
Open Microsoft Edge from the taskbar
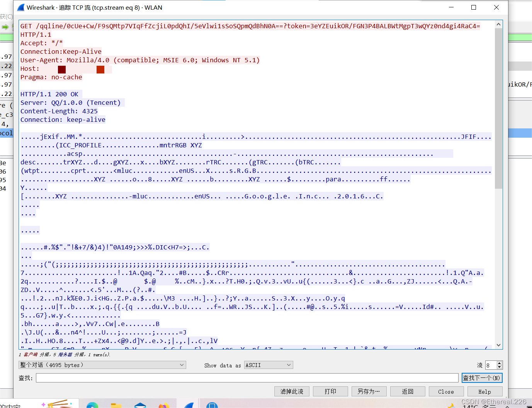(92, 405)
